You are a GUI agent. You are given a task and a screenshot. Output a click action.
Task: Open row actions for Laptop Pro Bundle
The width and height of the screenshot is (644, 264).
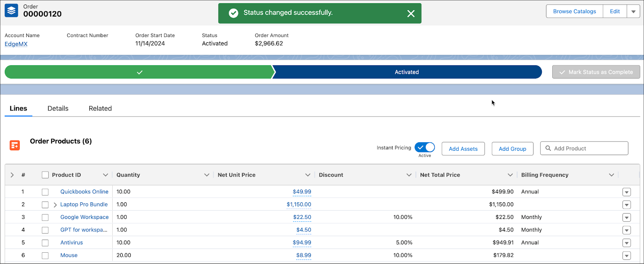(x=626, y=205)
